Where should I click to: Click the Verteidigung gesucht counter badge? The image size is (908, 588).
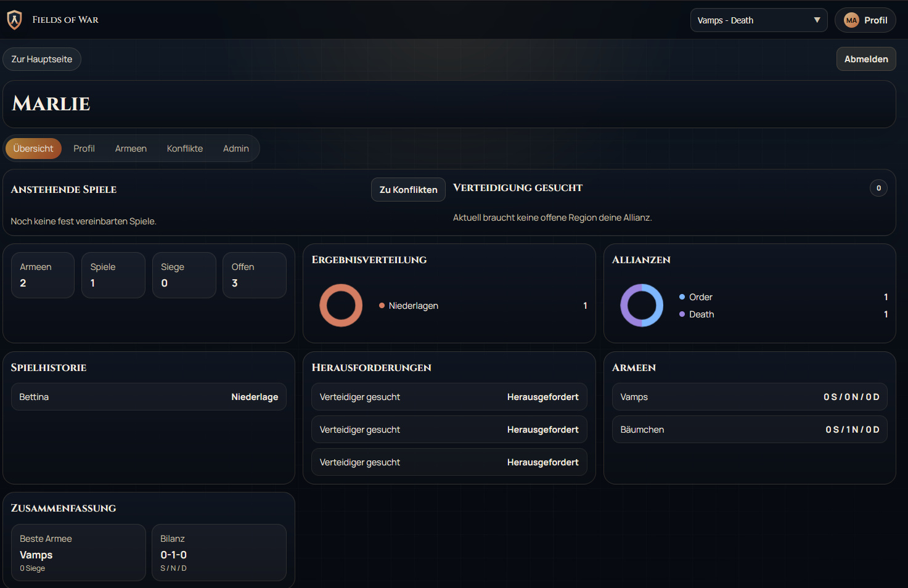pyautogui.click(x=878, y=188)
